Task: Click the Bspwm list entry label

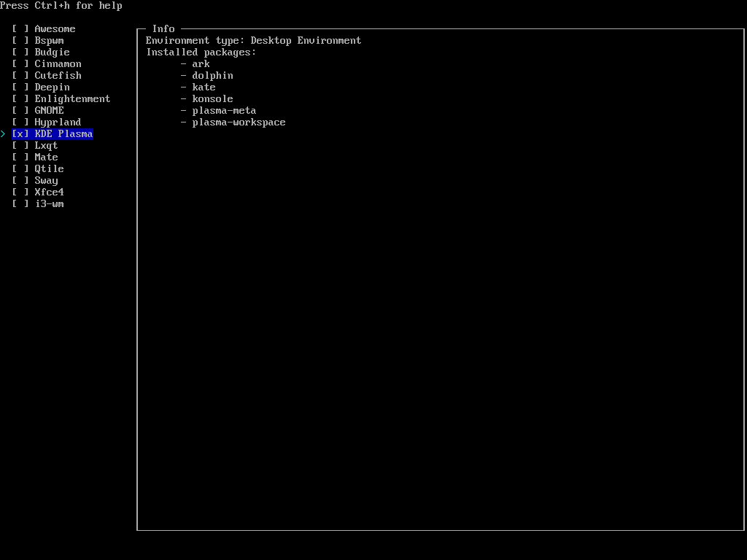Action: pyautogui.click(x=49, y=41)
